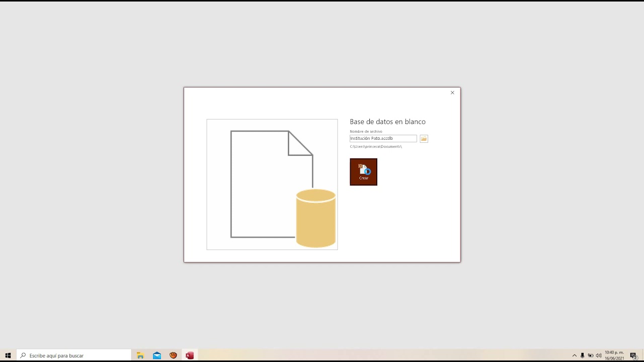
Task: Click the blank database preview thumbnail
Action: pos(272,185)
